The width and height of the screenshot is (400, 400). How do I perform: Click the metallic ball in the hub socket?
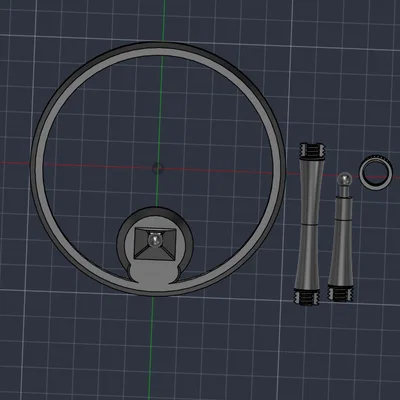[x=155, y=240]
